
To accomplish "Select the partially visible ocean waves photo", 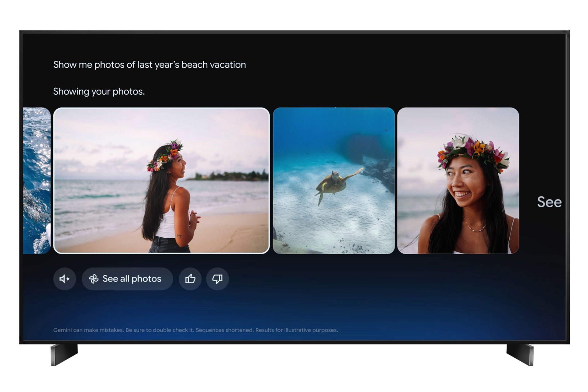I will (37, 181).
